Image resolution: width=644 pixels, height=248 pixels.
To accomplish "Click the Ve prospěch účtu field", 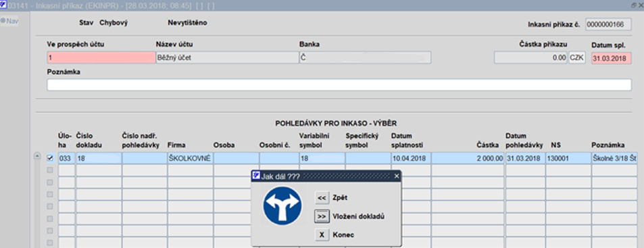I will (101, 57).
